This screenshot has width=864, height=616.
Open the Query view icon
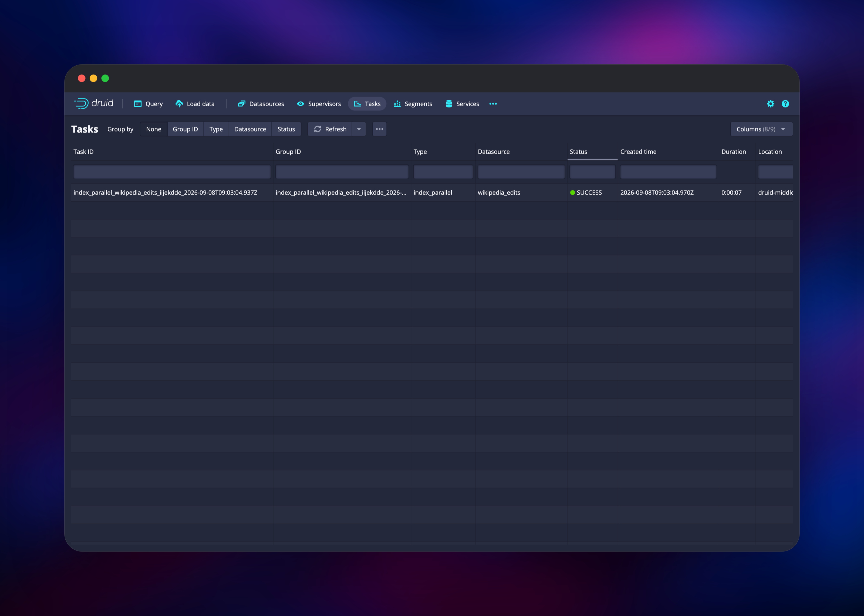(138, 104)
